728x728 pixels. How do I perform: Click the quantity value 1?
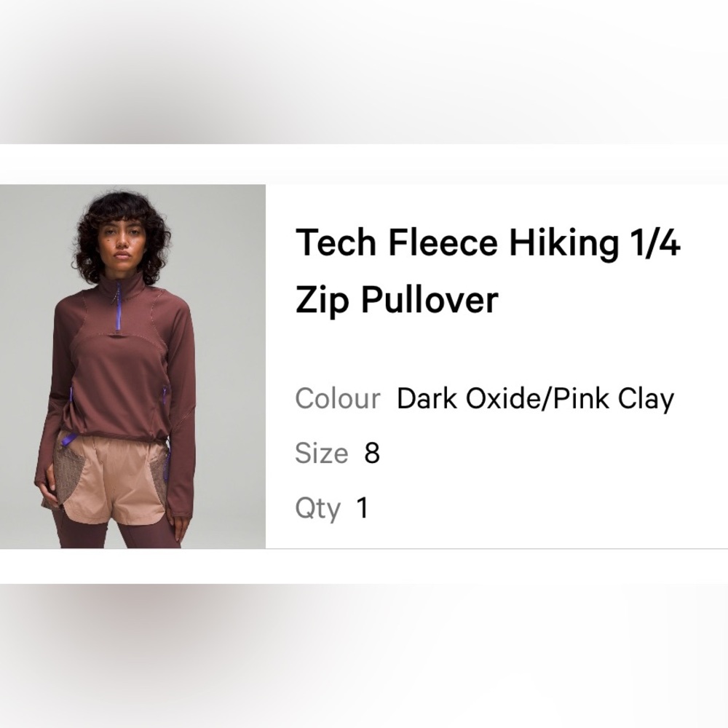pos(363,508)
